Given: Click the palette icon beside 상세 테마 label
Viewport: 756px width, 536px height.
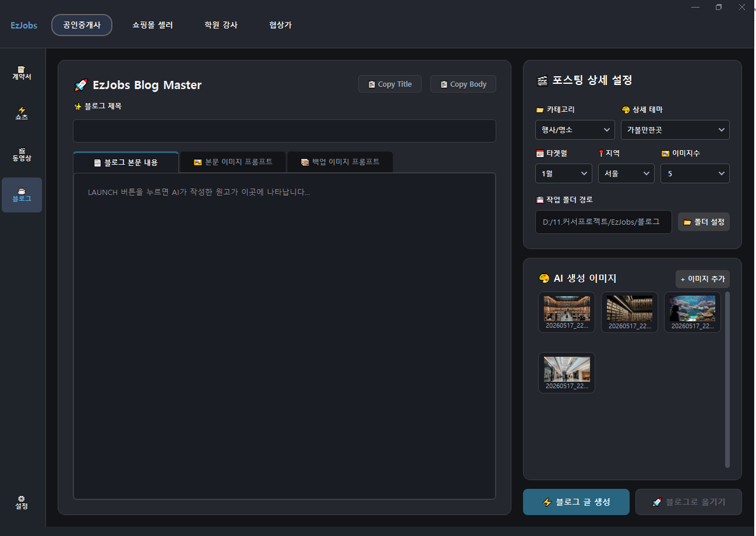Looking at the screenshot, I should click(x=626, y=110).
